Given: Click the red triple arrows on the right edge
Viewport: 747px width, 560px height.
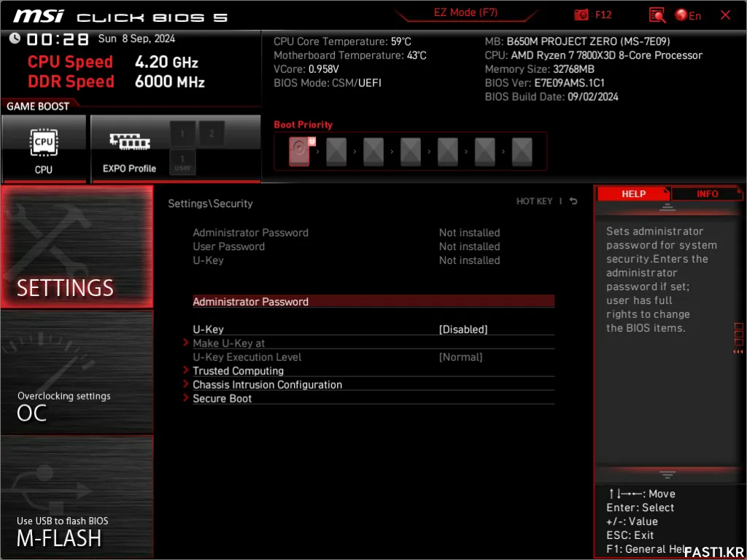Looking at the screenshot, I should (x=738, y=352).
